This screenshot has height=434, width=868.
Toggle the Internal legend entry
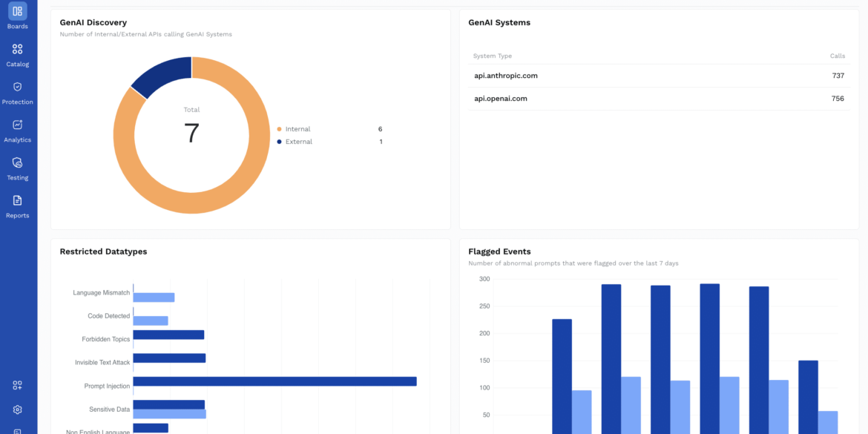pyautogui.click(x=297, y=129)
